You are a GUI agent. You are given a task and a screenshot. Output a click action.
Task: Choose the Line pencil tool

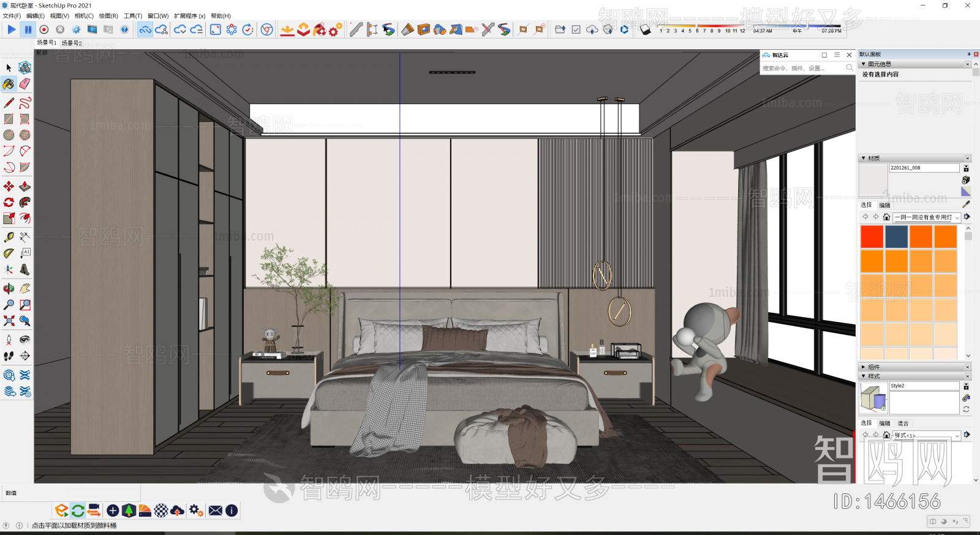tap(9, 102)
